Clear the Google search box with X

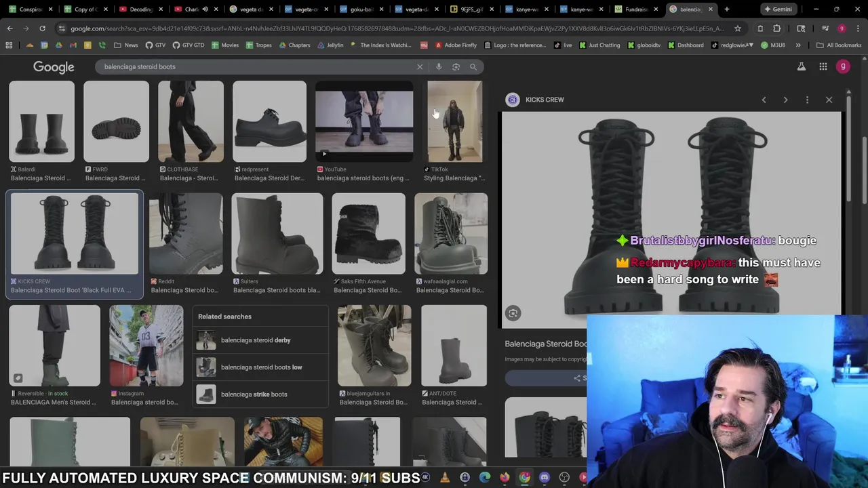[420, 67]
